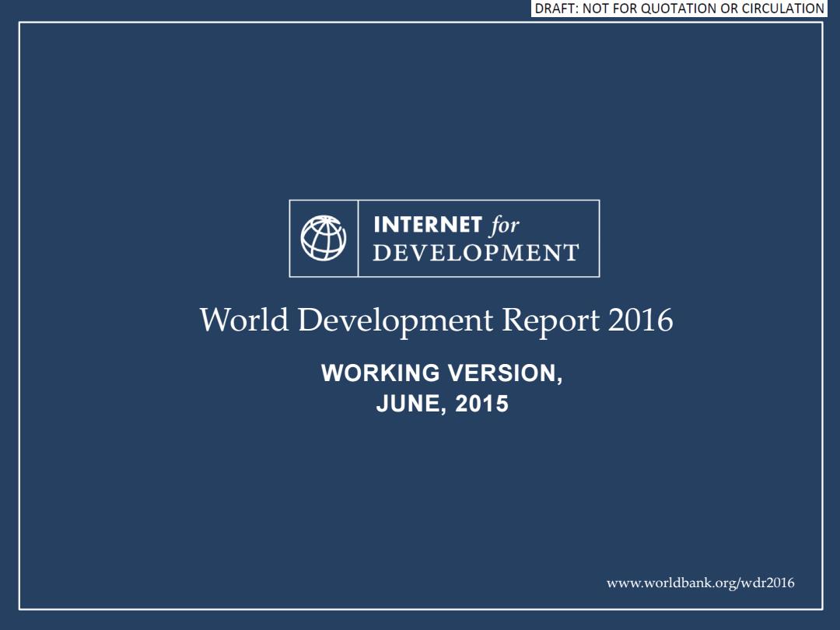This screenshot has height=630, width=840.
Task: Select the 'INTERNET for' heading text
Action: (x=446, y=225)
